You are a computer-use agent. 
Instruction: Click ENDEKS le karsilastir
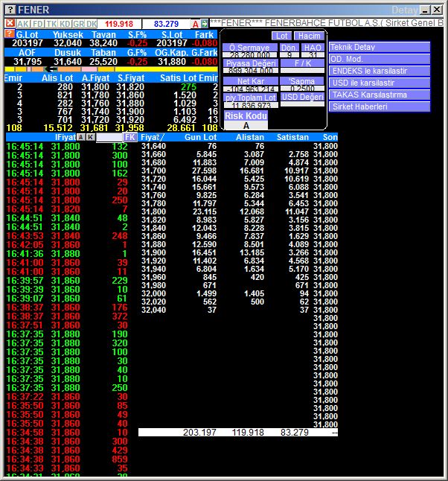(380, 71)
